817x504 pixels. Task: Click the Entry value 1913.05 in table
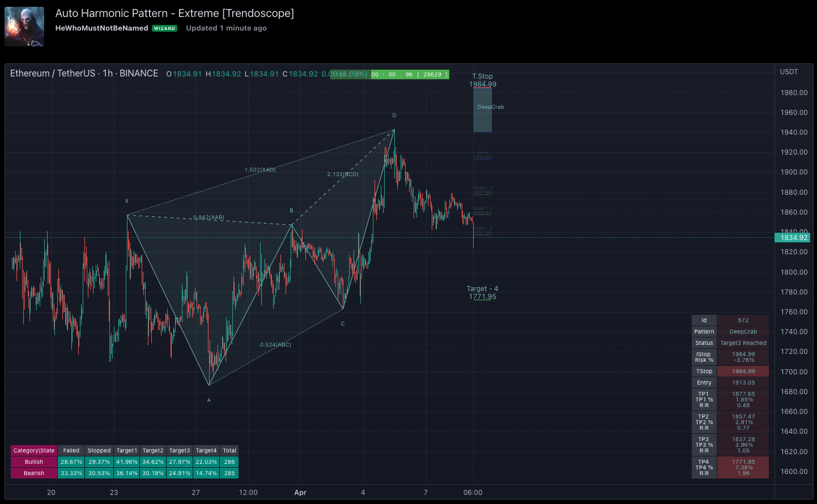(743, 383)
